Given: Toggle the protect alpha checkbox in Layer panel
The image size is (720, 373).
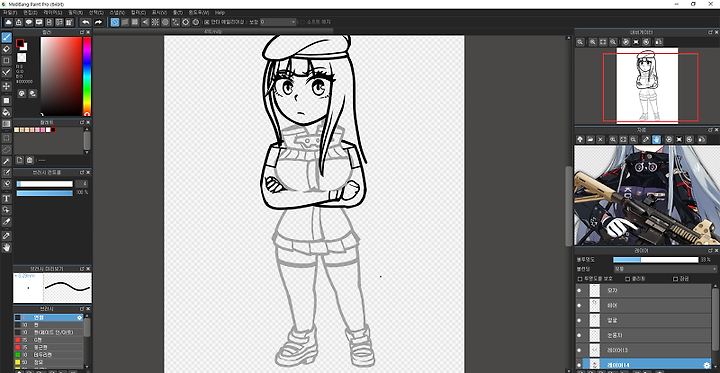Looking at the screenshot, I should coord(580,279).
